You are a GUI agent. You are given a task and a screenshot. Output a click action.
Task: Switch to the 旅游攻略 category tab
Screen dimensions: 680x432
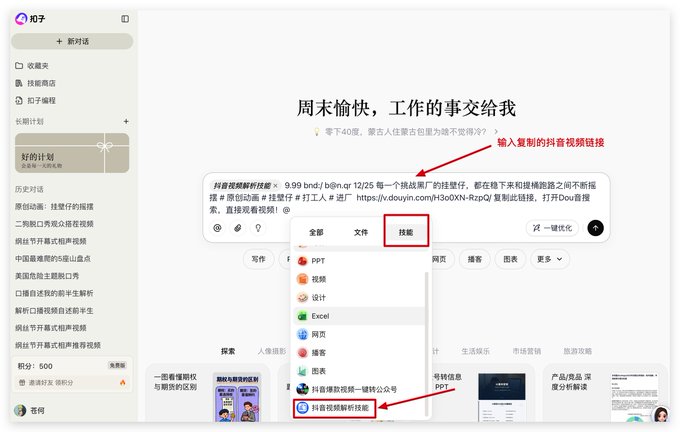pos(578,351)
